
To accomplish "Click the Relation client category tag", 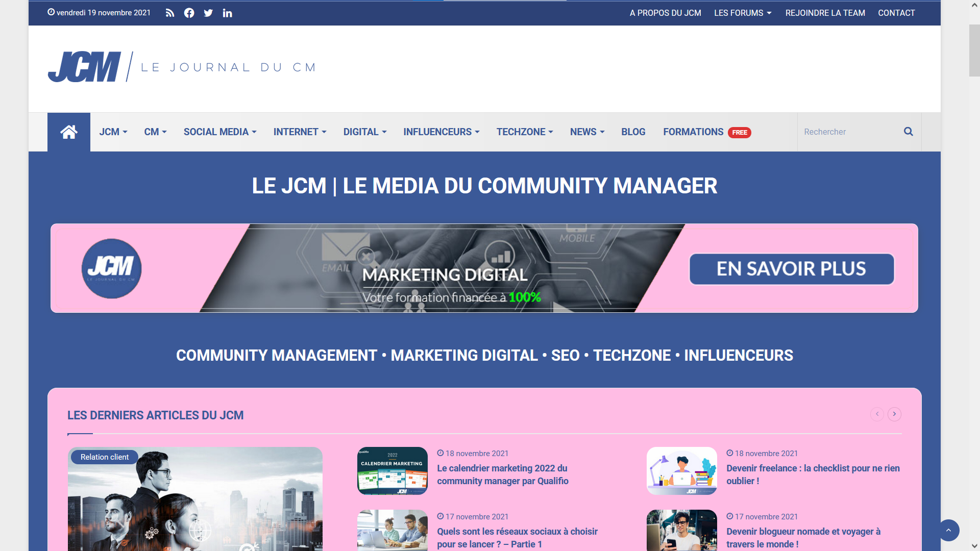I will click(105, 457).
